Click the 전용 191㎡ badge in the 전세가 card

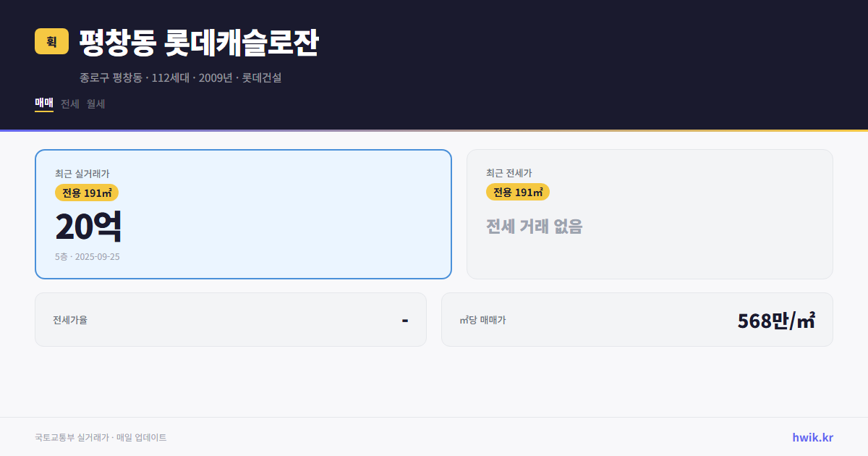click(518, 192)
